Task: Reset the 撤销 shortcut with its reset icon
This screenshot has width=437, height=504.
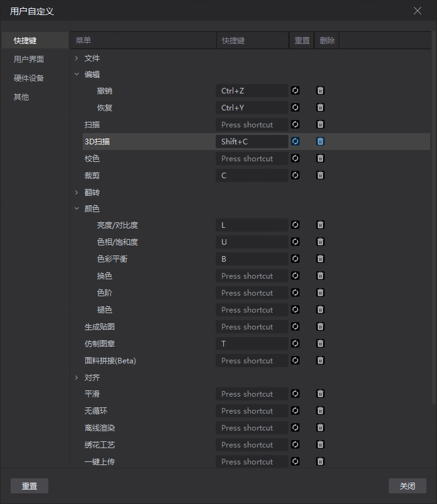Action: [295, 91]
